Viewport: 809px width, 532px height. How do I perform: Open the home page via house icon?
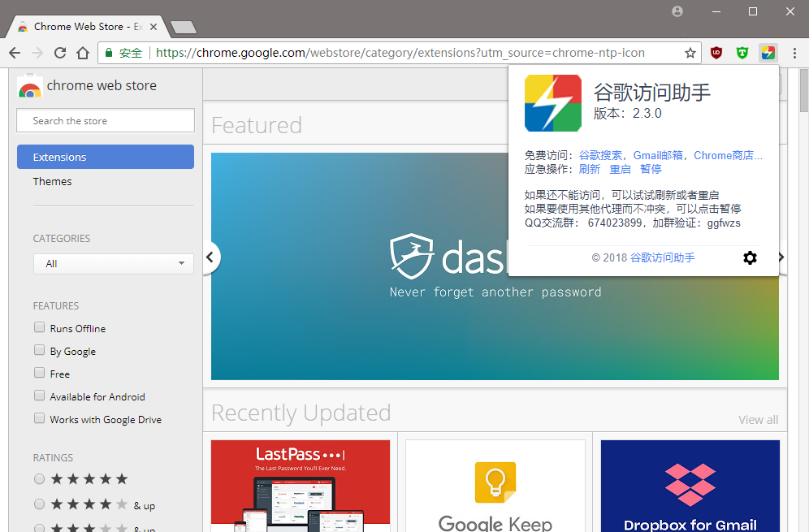[83, 53]
